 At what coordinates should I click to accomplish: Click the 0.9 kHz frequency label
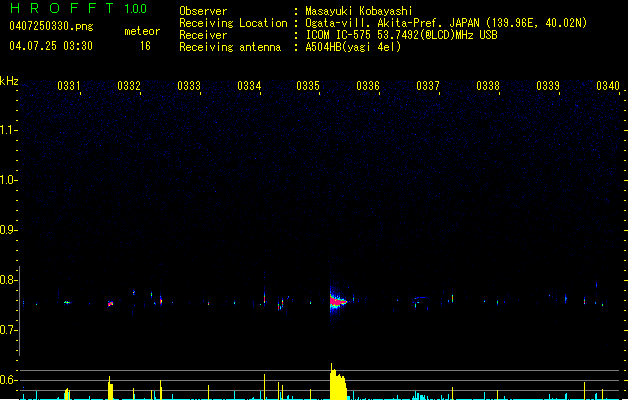(x=7, y=230)
